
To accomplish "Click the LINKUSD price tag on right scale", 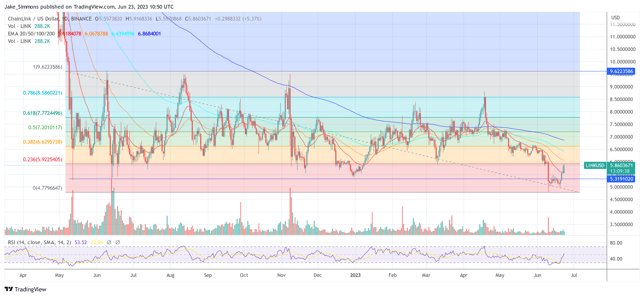I will pos(595,165).
